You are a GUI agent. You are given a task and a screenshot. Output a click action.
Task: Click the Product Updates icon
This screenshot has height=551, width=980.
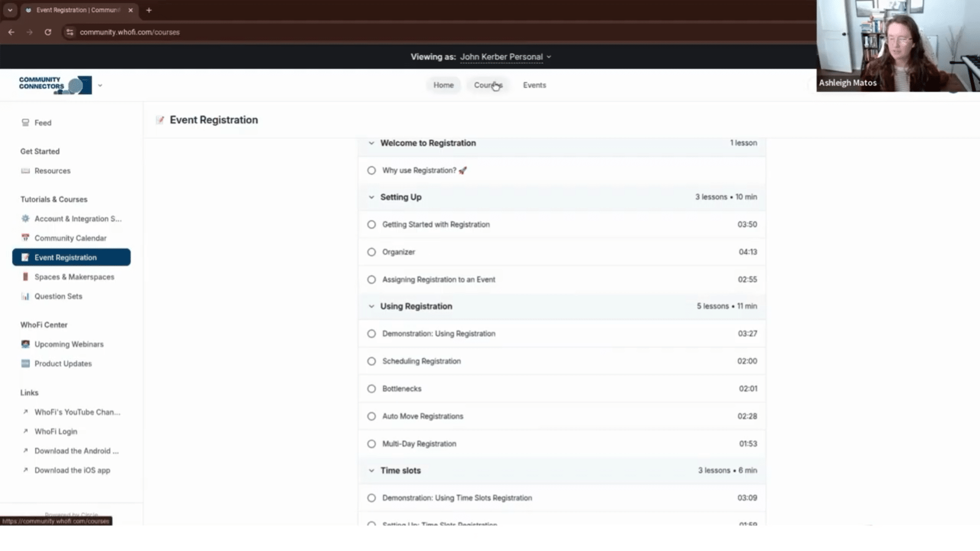click(x=26, y=364)
